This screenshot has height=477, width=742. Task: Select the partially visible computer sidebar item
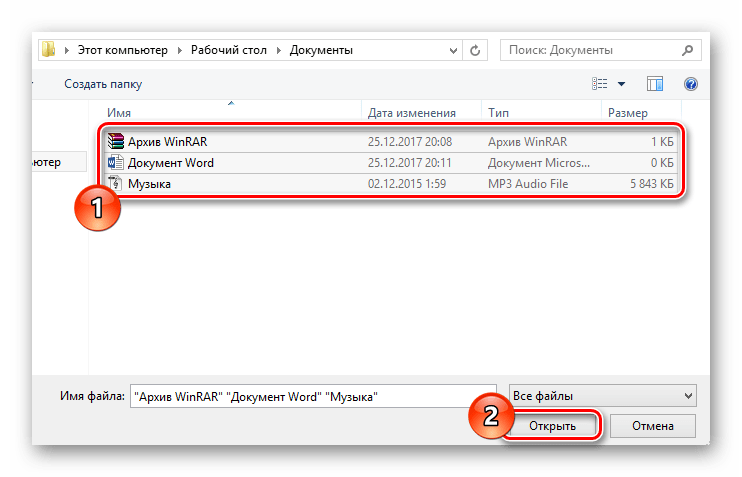pos(59,162)
